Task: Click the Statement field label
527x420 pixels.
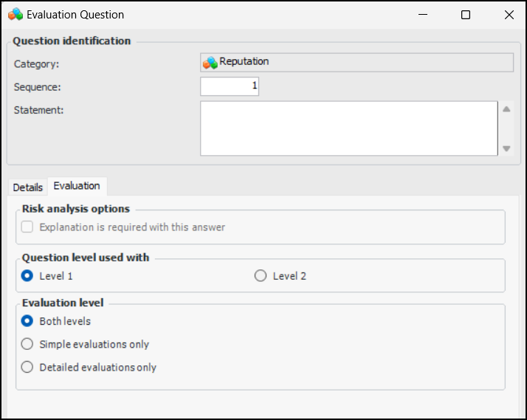Action: (39, 111)
